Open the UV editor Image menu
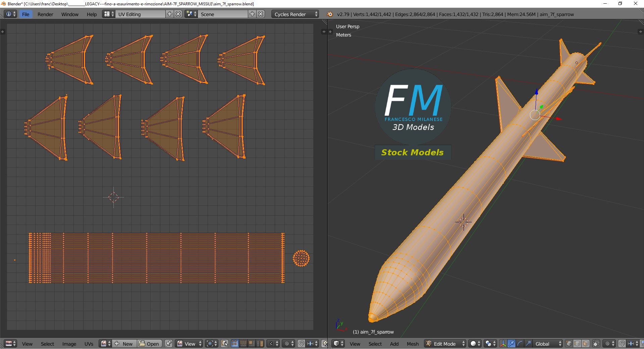 click(69, 344)
